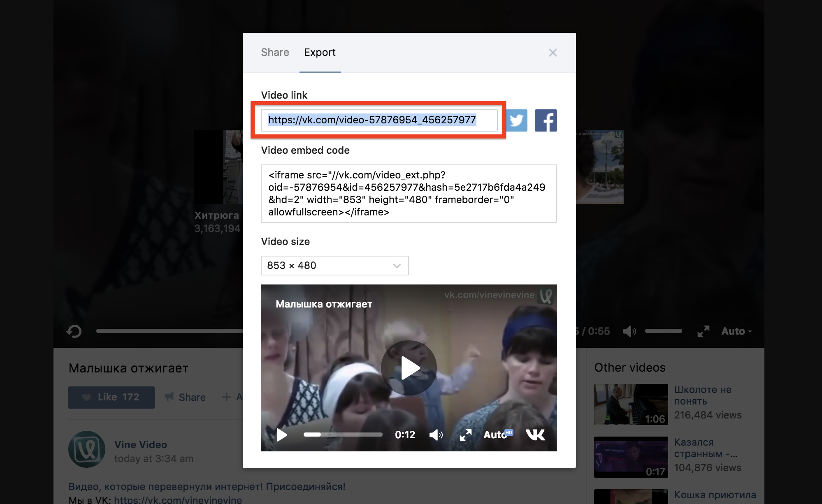Viewport: 822px width, 504px height.
Task: Click the 'Other videos' heading
Action: (630, 368)
